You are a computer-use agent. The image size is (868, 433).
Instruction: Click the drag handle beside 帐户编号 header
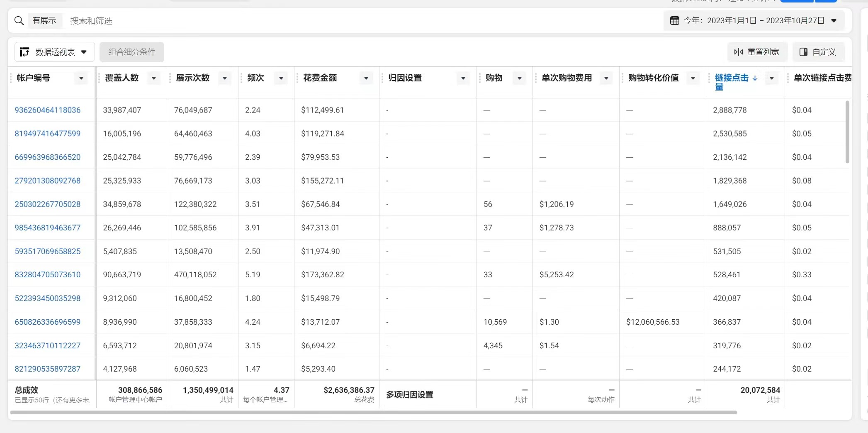pyautogui.click(x=11, y=78)
